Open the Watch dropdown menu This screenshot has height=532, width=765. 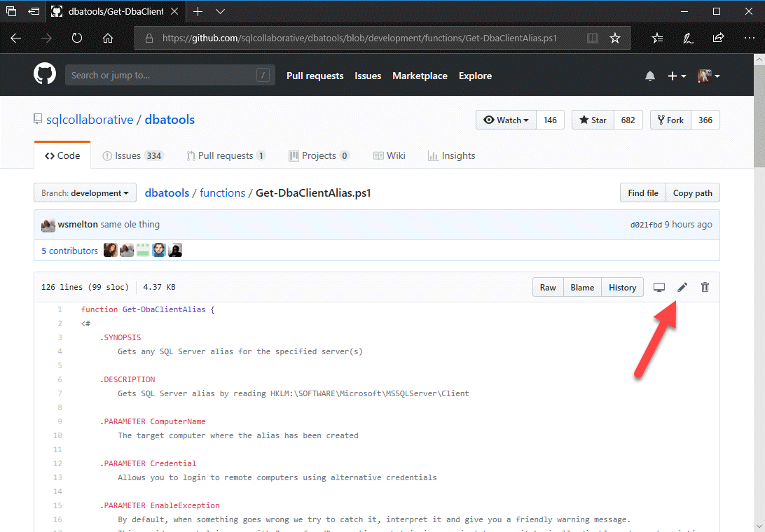[x=506, y=120]
